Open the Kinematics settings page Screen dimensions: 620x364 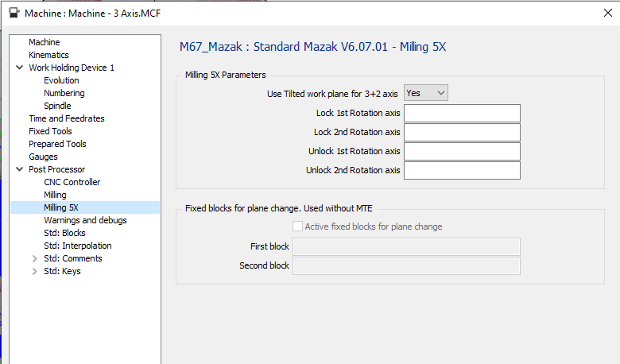point(48,55)
